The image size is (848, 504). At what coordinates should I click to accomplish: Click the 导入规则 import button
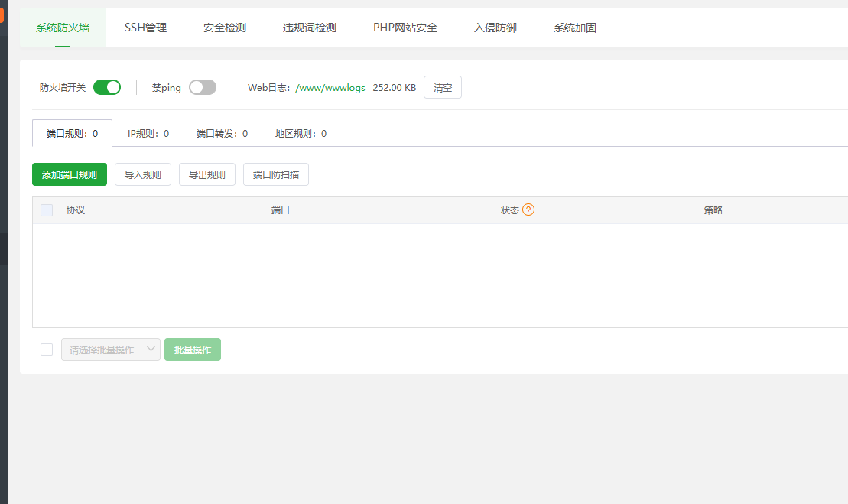[x=142, y=174]
